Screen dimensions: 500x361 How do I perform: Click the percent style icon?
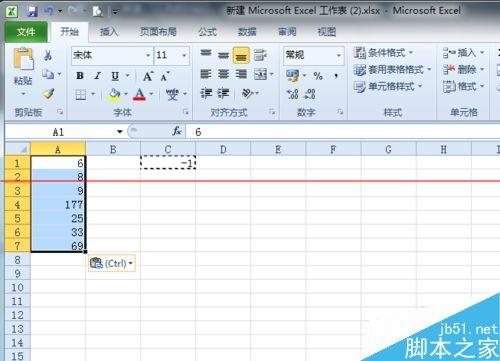(318, 76)
